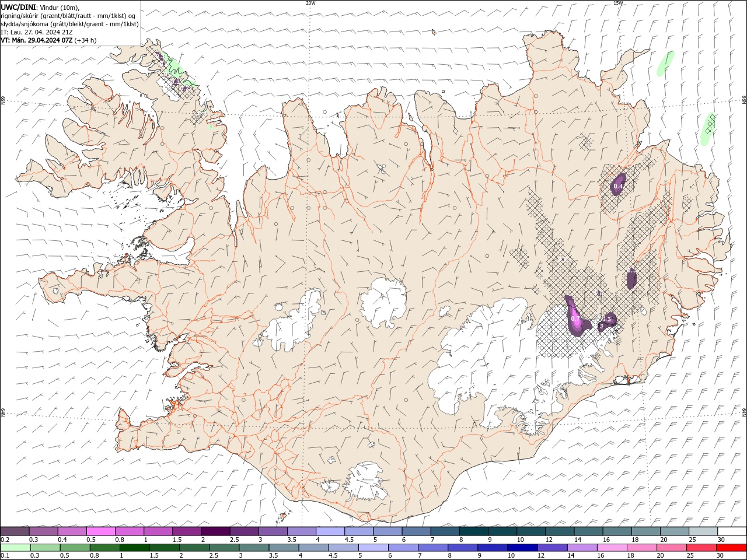Choose the dark navy blue 10 swatch in bottom legend
Viewport: 747px width, 560px height.
click(x=522, y=548)
